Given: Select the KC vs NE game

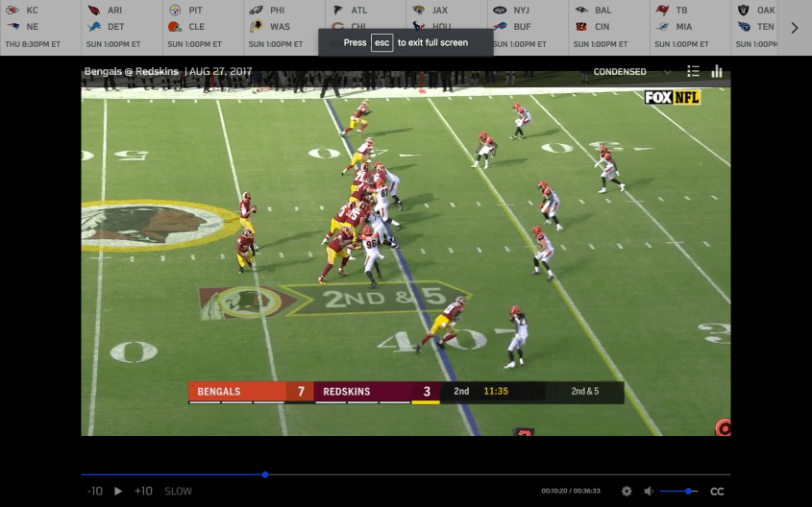Looking at the screenshot, I should click(32, 27).
